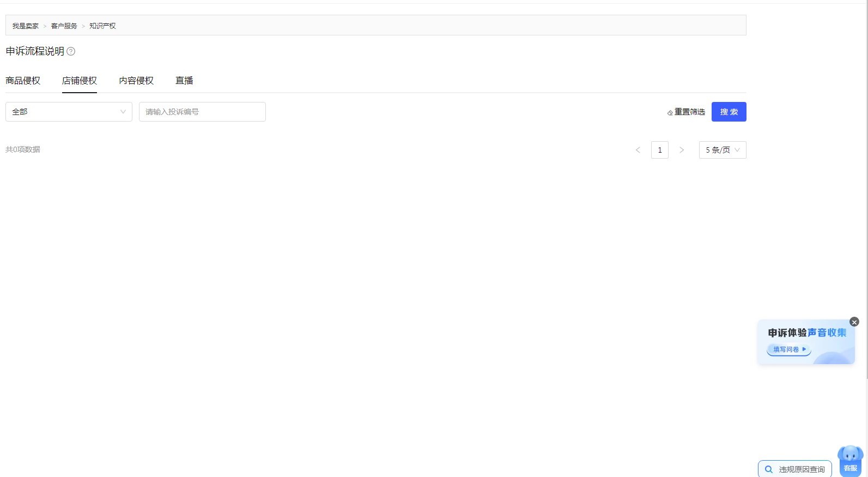Focus the 请输入投诉编号 input field

(x=202, y=112)
